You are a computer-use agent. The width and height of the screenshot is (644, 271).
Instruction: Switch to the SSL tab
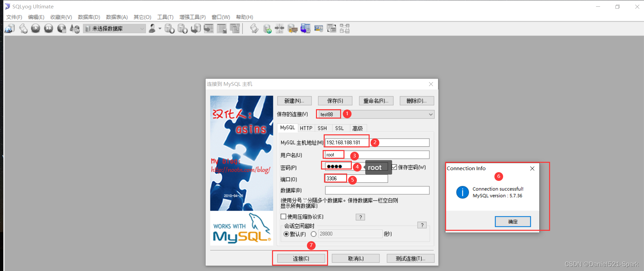[339, 128]
